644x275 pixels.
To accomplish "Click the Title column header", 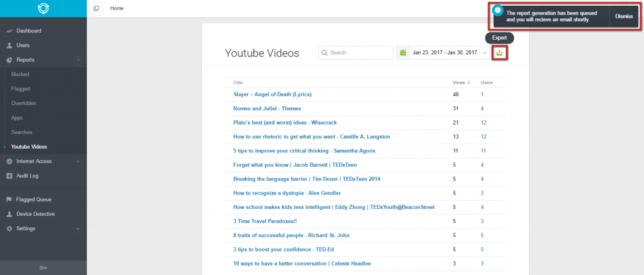I will coord(238,82).
